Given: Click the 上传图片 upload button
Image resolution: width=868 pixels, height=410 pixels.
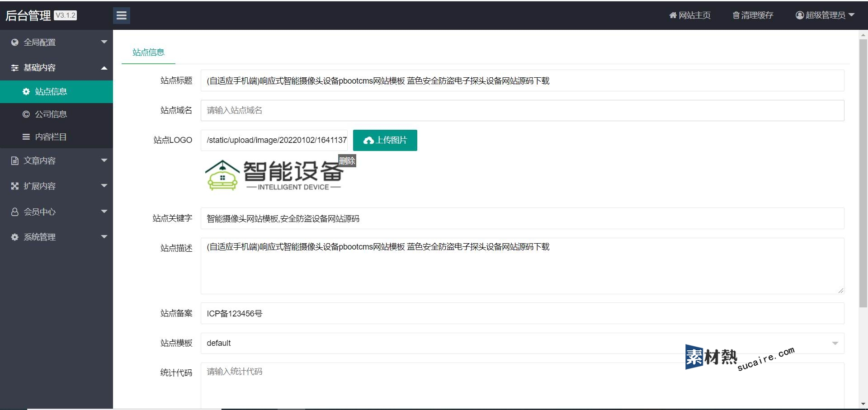Looking at the screenshot, I should 385,140.
